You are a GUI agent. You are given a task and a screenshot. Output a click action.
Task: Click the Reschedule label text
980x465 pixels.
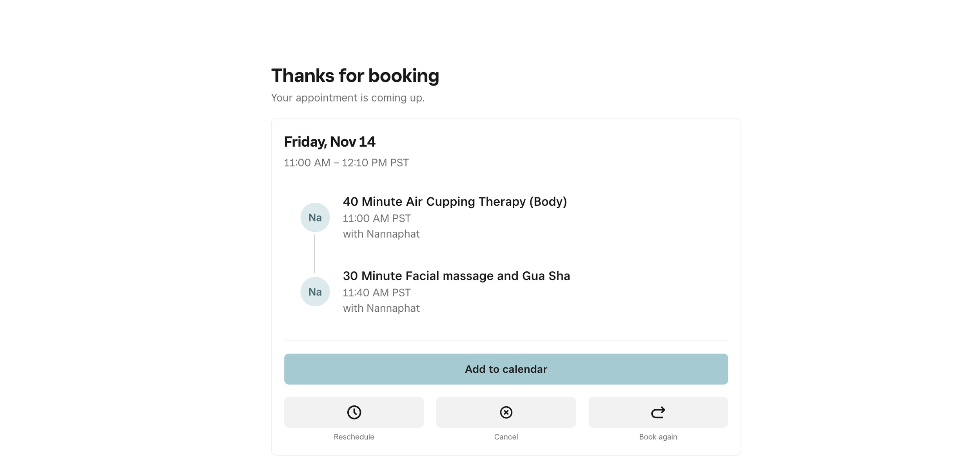(x=354, y=437)
